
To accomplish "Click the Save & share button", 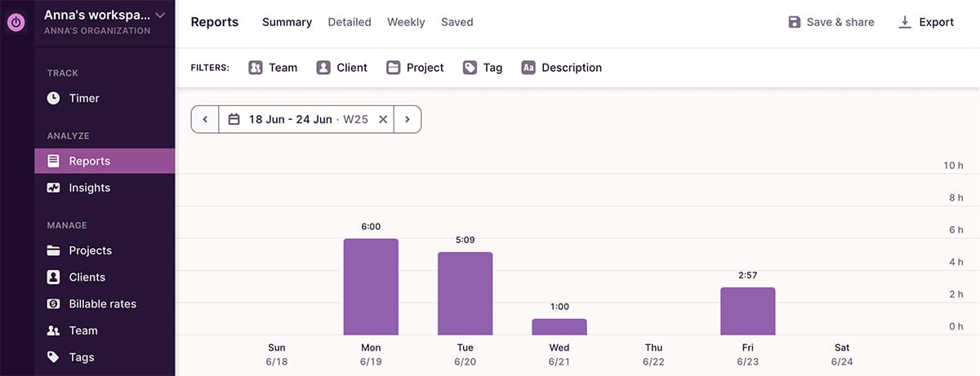I will click(x=831, y=22).
